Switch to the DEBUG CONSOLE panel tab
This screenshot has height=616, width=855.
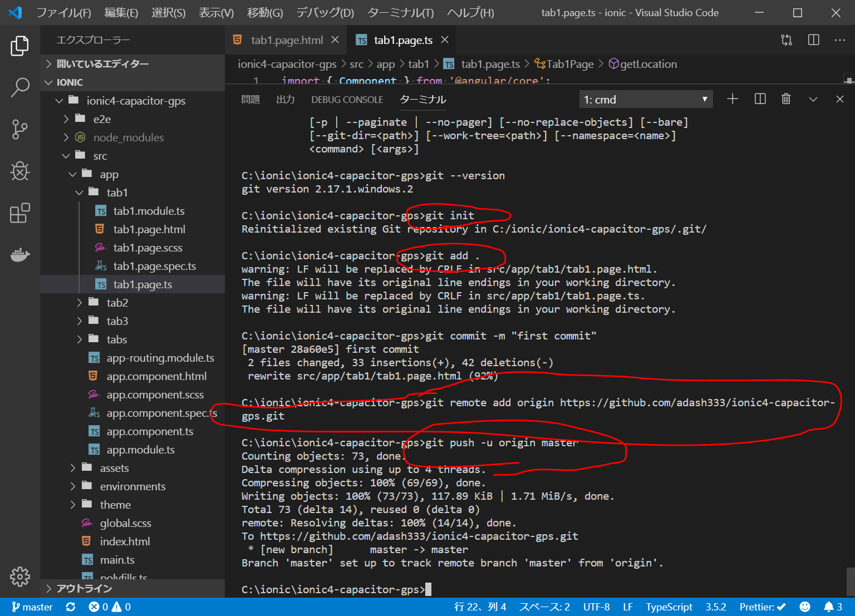pos(347,100)
